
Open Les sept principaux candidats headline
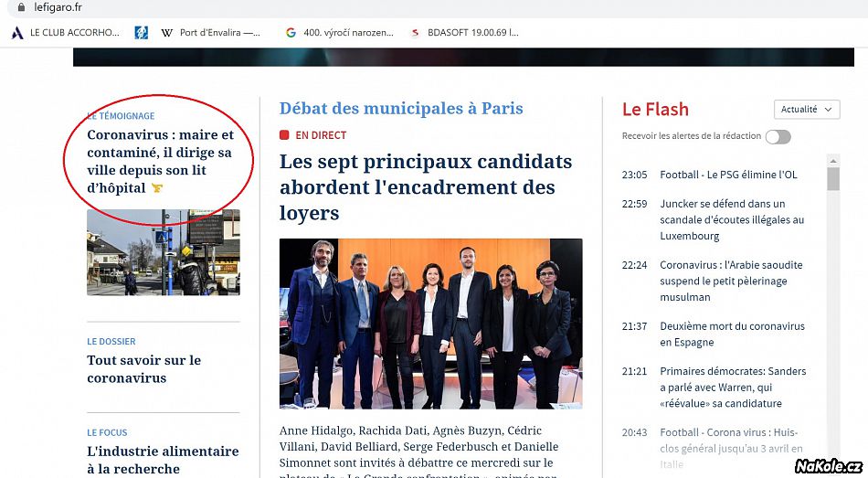[x=426, y=186]
